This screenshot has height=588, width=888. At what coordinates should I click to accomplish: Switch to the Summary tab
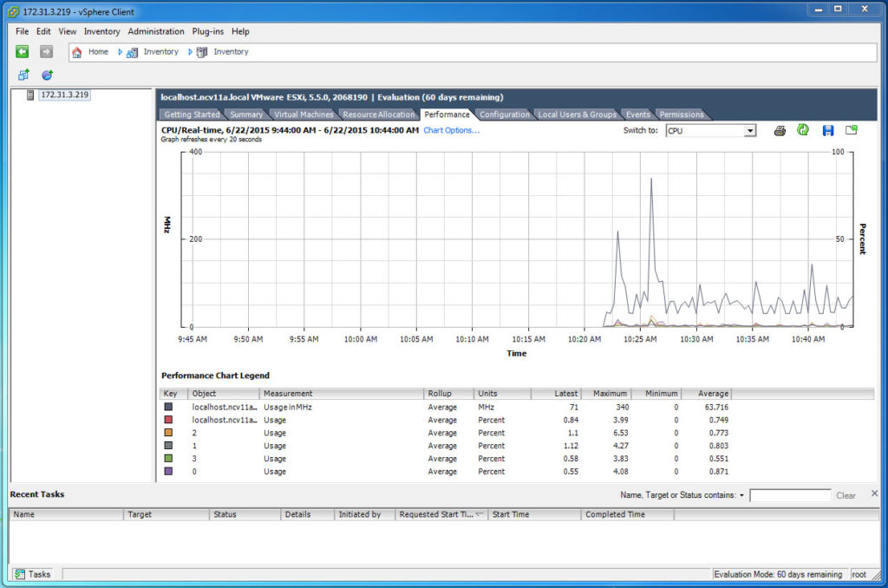tap(246, 114)
